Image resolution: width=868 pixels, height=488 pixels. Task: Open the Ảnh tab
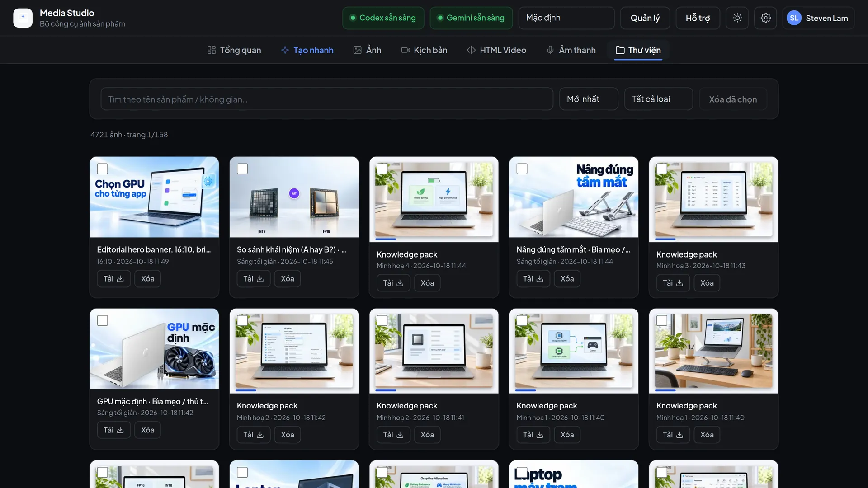[367, 50]
